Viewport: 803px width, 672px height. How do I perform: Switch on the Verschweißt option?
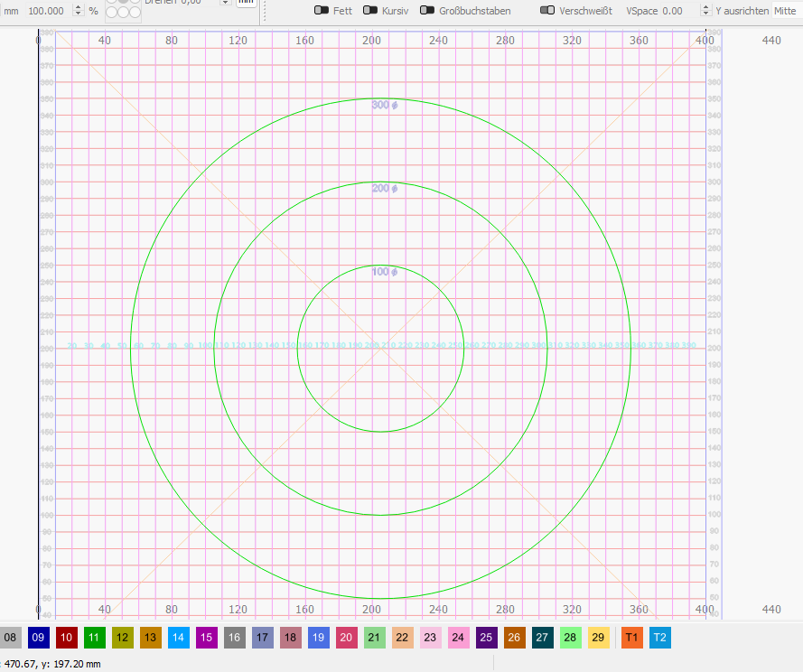[x=547, y=11]
